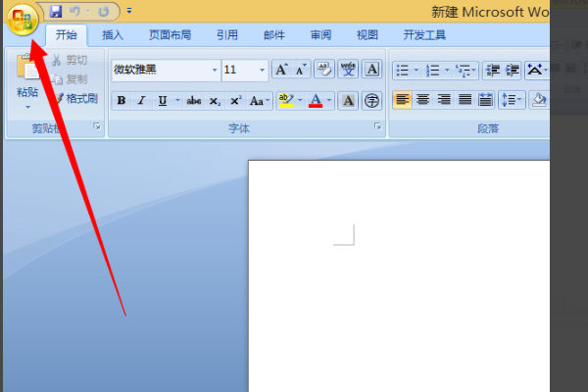Toggle Align Left paragraph
The width and height of the screenshot is (588, 392).
pyautogui.click(x=402, y=100)
